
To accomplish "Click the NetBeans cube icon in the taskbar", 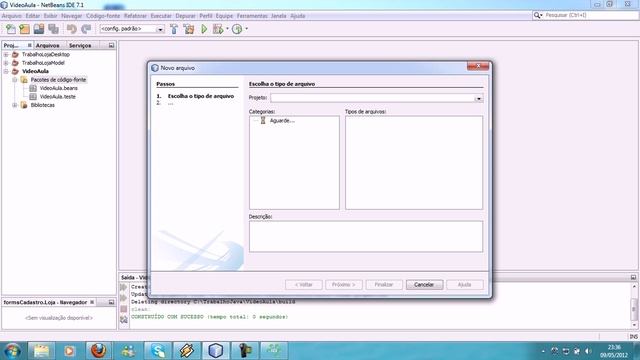I will pos(216,351).
